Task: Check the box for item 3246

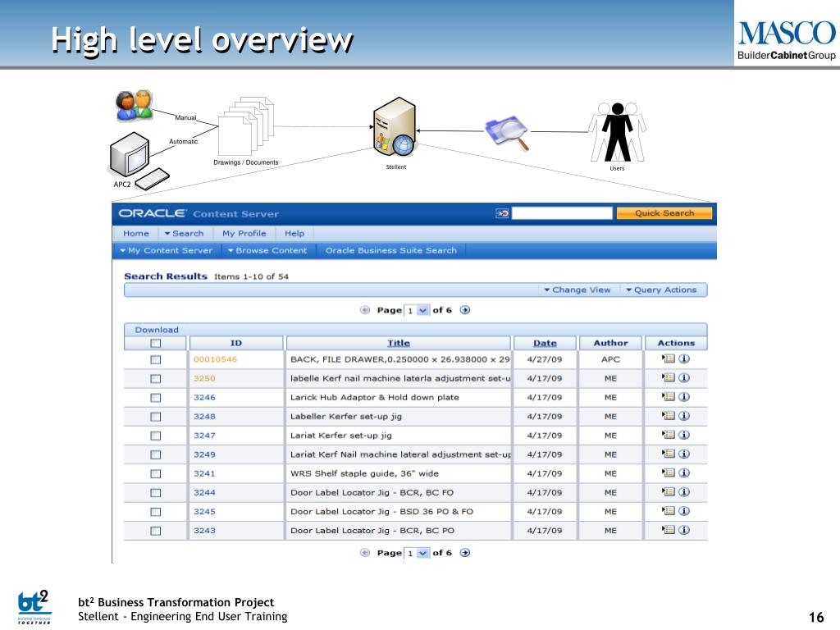Action: pos(155,398)
